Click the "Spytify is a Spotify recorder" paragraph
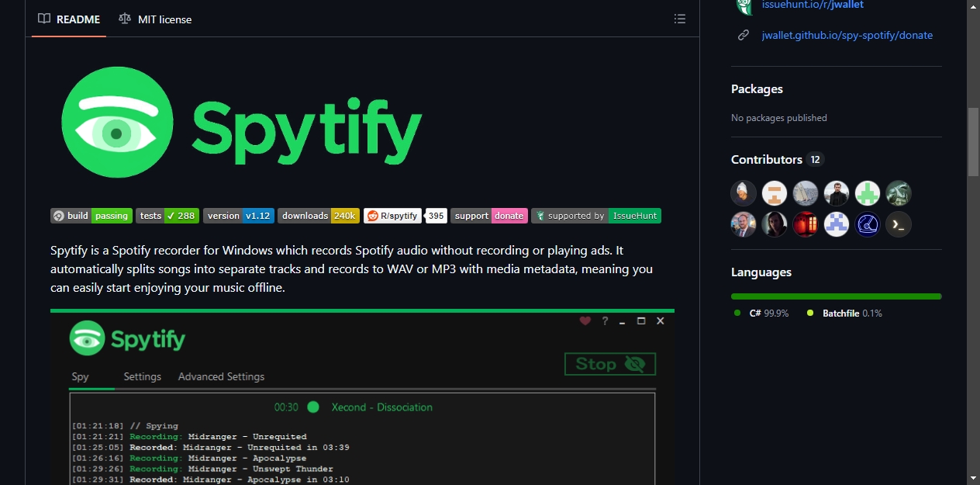This screenshot has height=485, width=980. (352, 269)
